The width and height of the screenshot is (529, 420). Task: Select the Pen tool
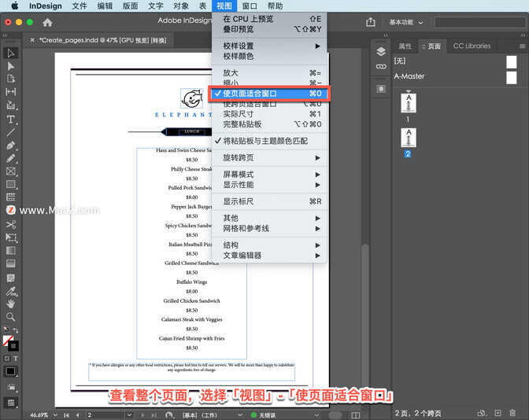[11, 146]
